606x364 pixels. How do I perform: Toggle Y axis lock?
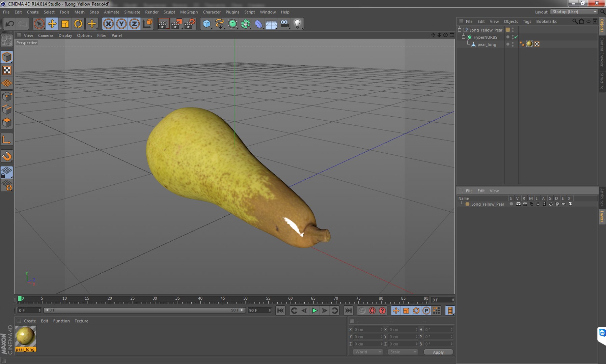click(121, 24)
